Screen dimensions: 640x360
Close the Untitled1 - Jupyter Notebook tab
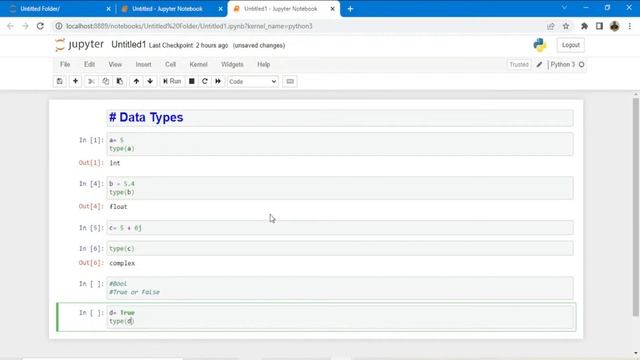[333, 9]
